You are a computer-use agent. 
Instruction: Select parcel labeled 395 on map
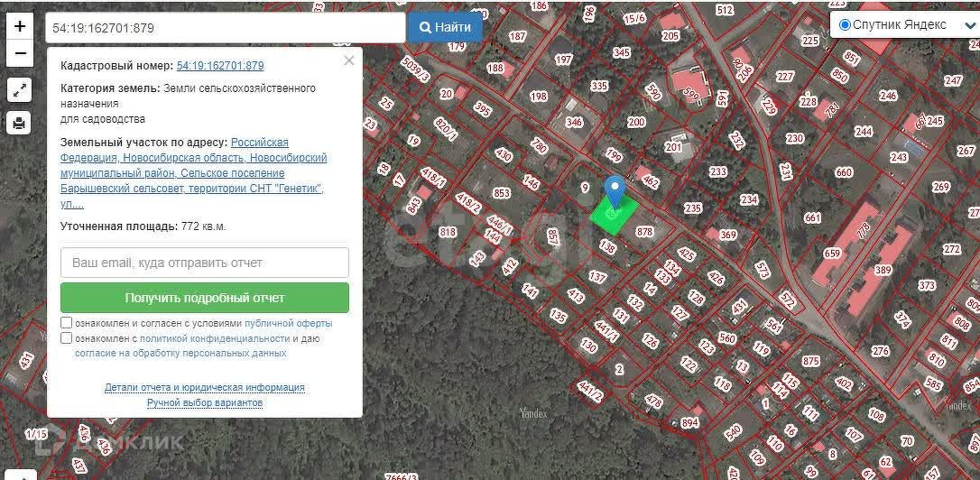coord(482,109)
